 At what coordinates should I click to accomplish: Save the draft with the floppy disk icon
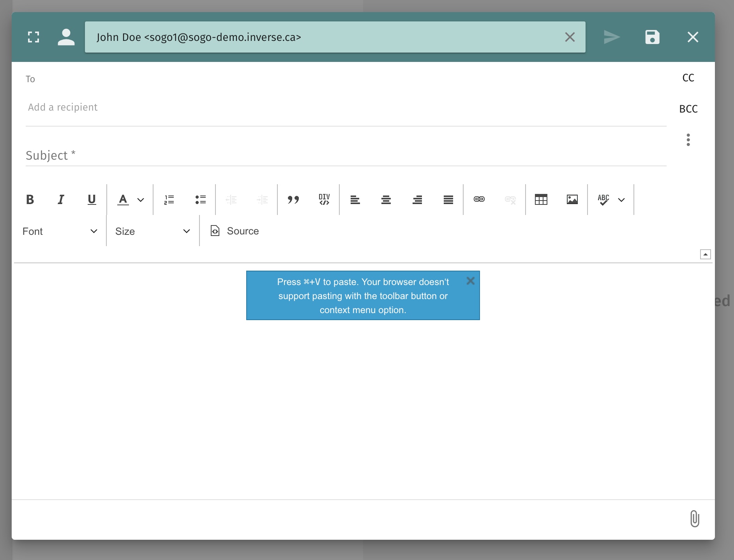652,37
